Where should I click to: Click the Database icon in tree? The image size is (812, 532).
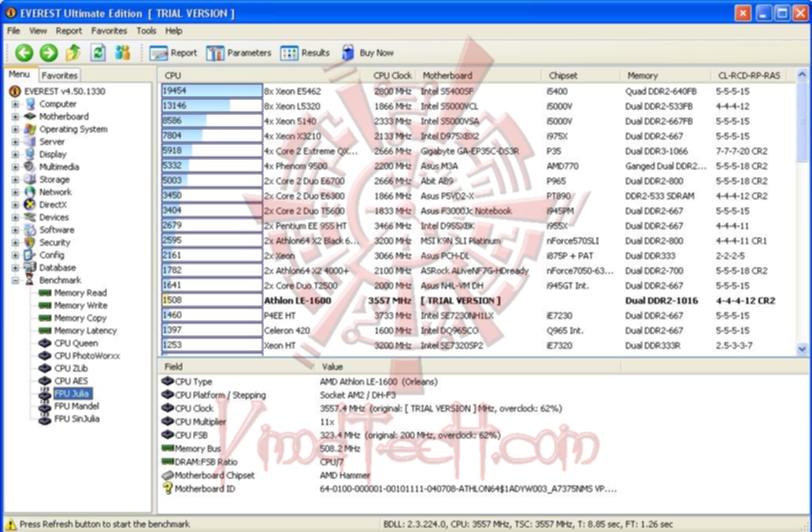[x=30, y=268]
